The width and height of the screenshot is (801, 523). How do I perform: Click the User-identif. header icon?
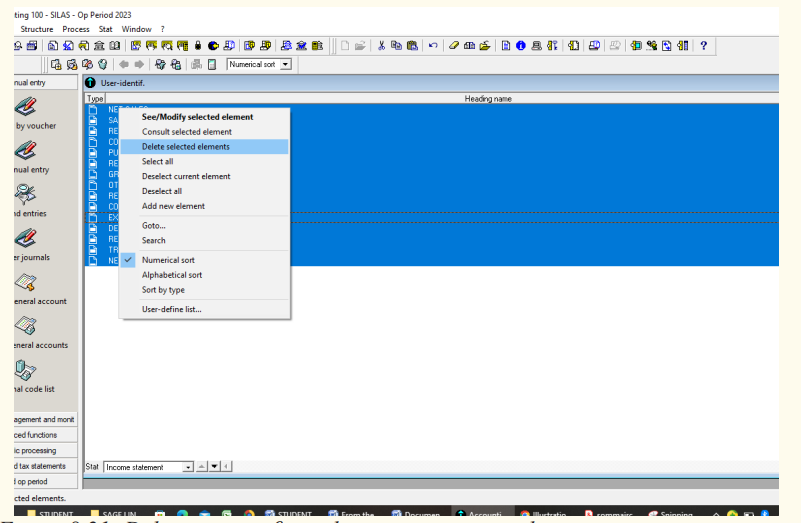(x=90, y=83)
